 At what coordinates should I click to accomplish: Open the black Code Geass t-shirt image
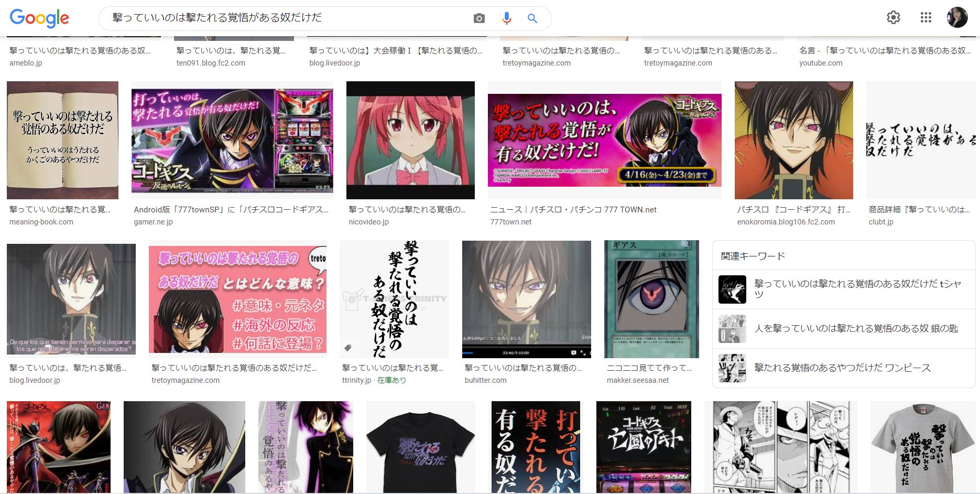421,447
